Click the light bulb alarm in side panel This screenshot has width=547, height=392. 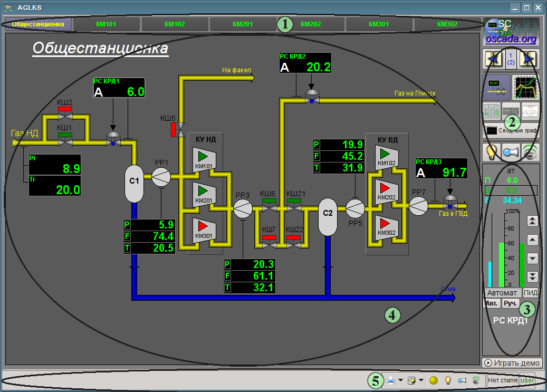coord(492,152)
